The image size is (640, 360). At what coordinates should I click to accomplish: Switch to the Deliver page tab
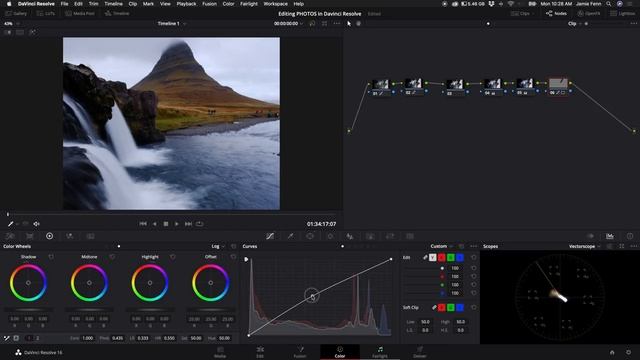click(x=420, y=352)
